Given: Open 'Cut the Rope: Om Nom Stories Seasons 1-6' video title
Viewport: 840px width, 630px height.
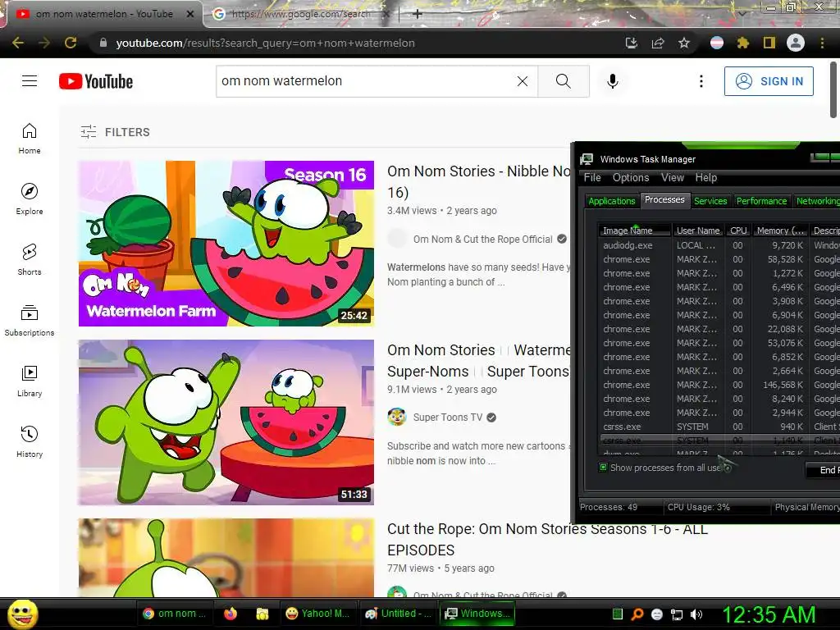Looking at the screenshot, I should click(547, 540).
